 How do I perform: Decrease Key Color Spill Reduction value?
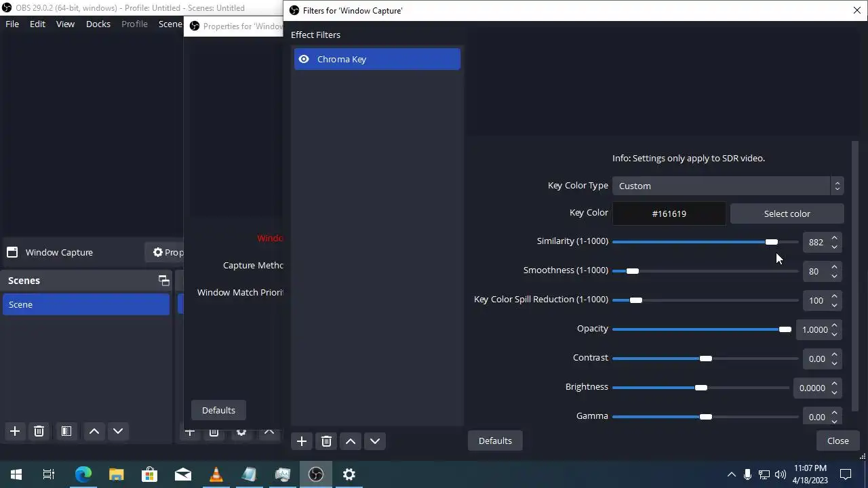click(x=835, y=305)
